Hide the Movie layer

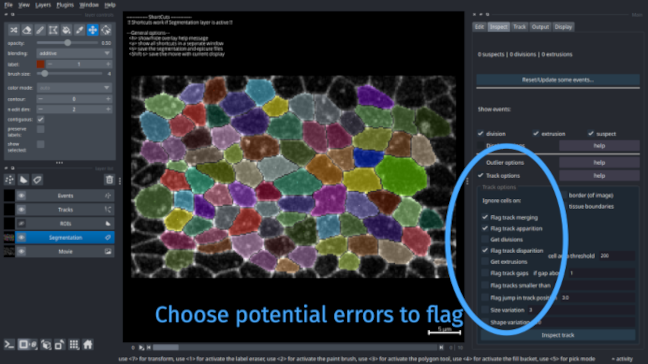point(21,251)
